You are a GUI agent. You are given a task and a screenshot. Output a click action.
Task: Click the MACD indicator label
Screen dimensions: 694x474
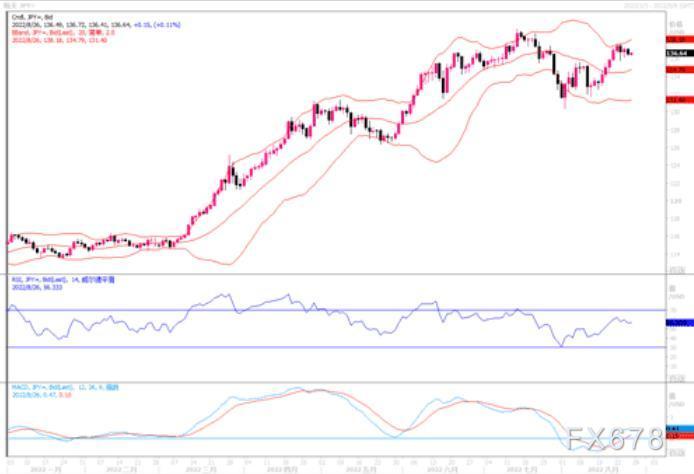(65, 387)
